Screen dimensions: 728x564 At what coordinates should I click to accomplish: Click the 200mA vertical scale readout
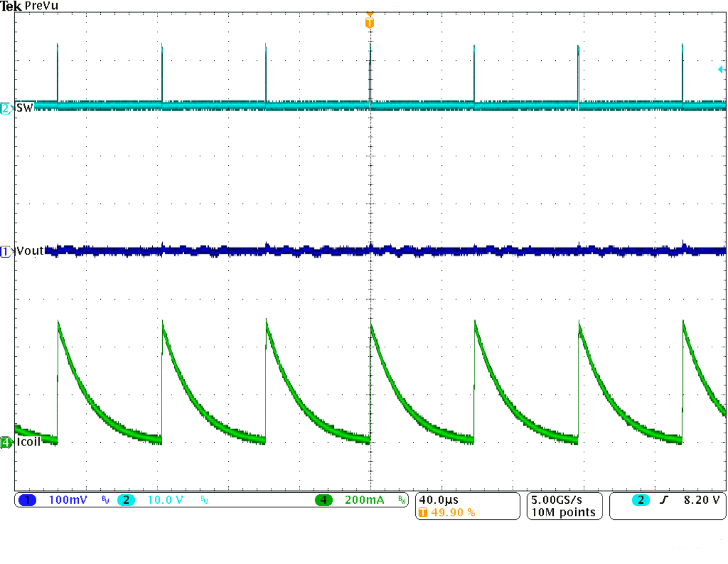[x=364, y=500]
